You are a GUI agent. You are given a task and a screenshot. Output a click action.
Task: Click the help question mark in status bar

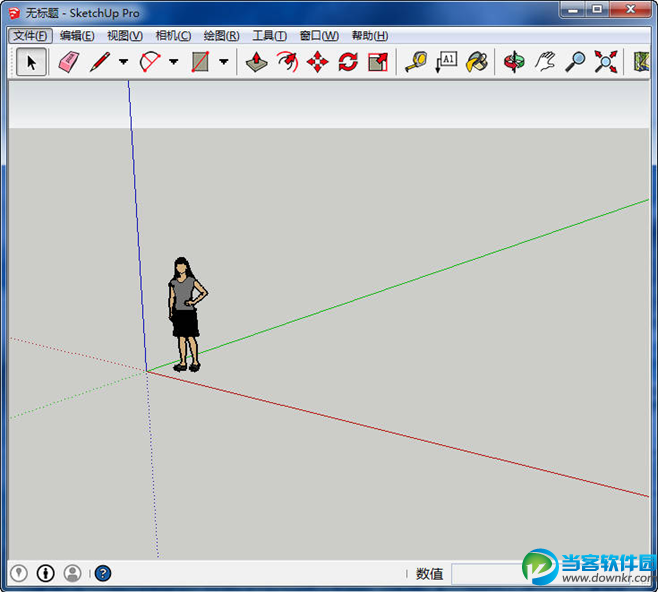pos(103,573)
